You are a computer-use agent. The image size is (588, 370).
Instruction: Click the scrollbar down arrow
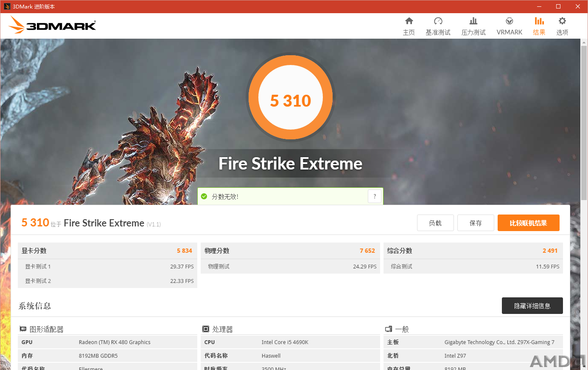point(584,366)
